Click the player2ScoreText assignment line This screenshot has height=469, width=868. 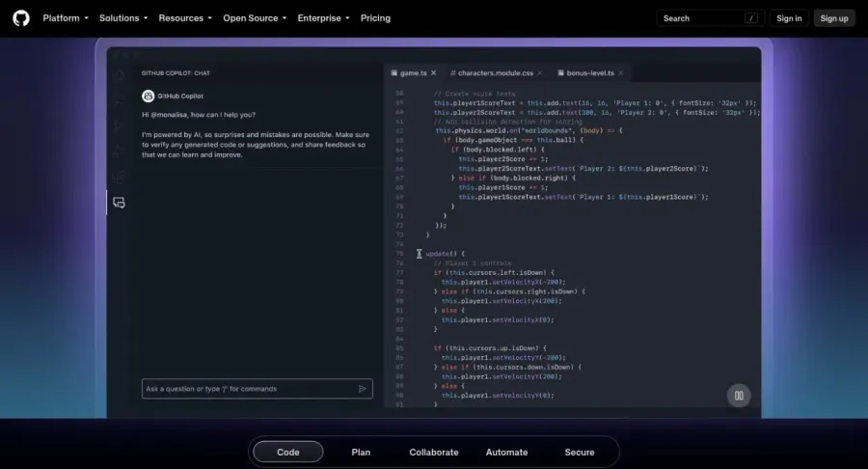(x=597, y=112)
